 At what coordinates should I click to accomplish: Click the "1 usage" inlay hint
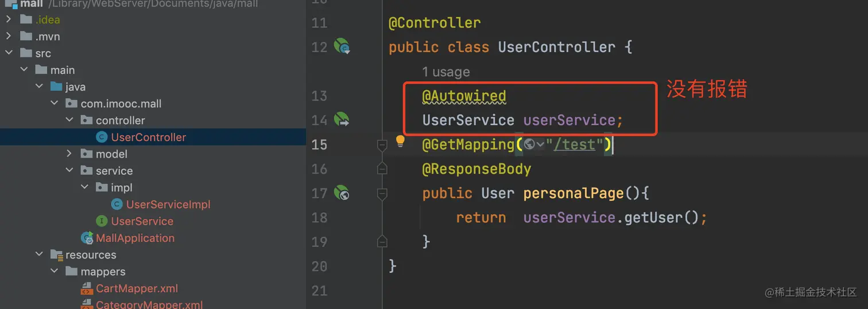click(446, 72)
